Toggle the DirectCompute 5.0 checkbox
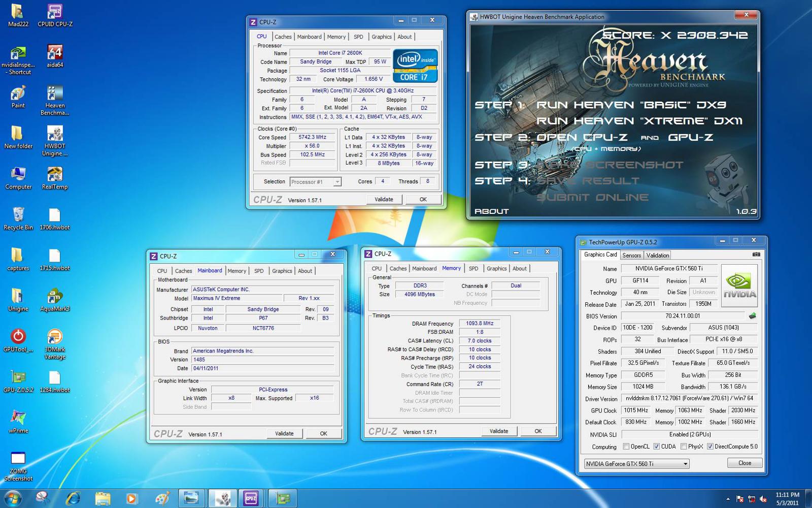The image size is (812, 508). click(710, 447)
